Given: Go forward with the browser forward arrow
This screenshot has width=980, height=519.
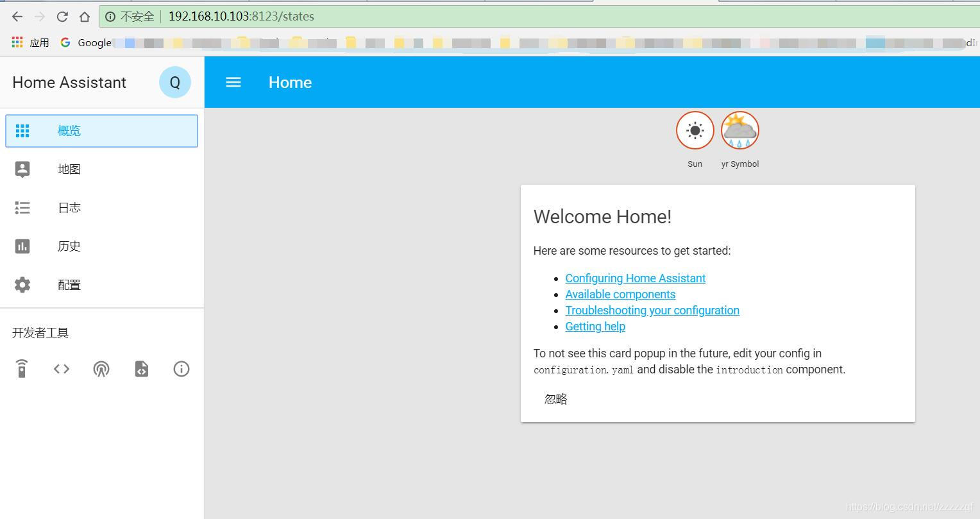Looking at the screenshot, I should click(40, 17).
